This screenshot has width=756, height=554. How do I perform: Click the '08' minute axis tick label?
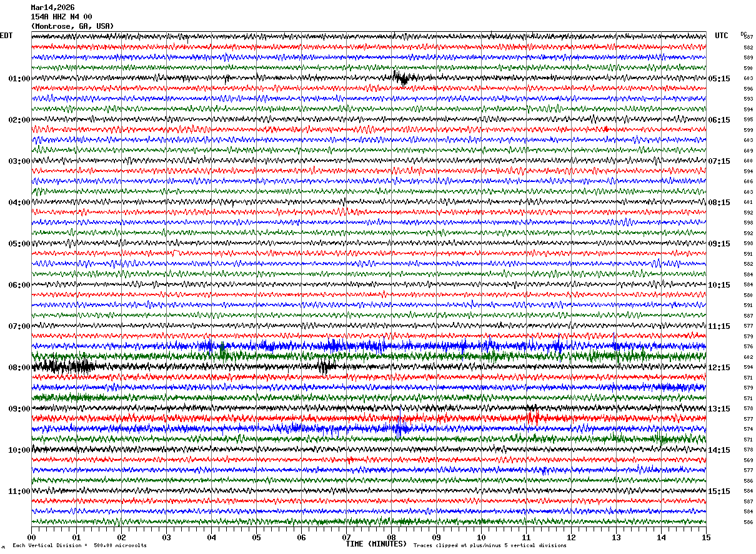(391, 537)
